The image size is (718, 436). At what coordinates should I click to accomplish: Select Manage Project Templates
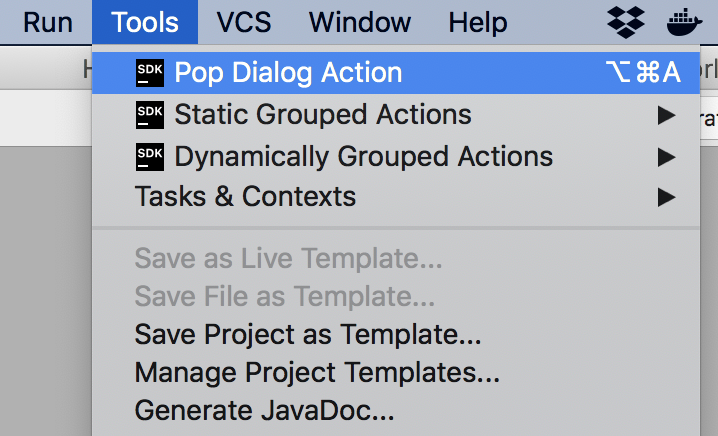(x=317, y=373)
